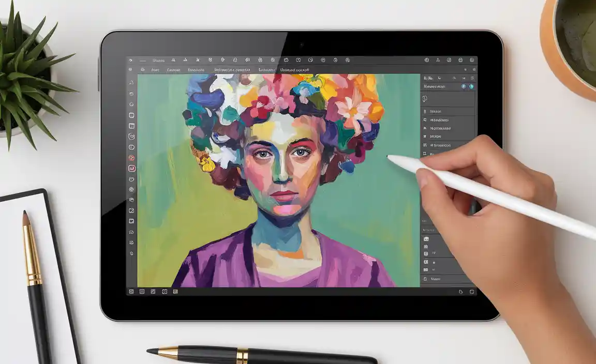Toggle the blue circular switch in right panel header

(x=464, y=86)
